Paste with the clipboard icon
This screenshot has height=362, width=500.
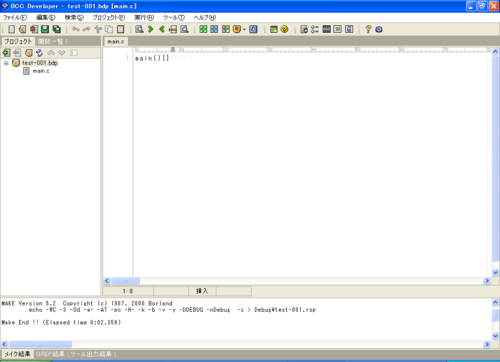coord(121,29)
